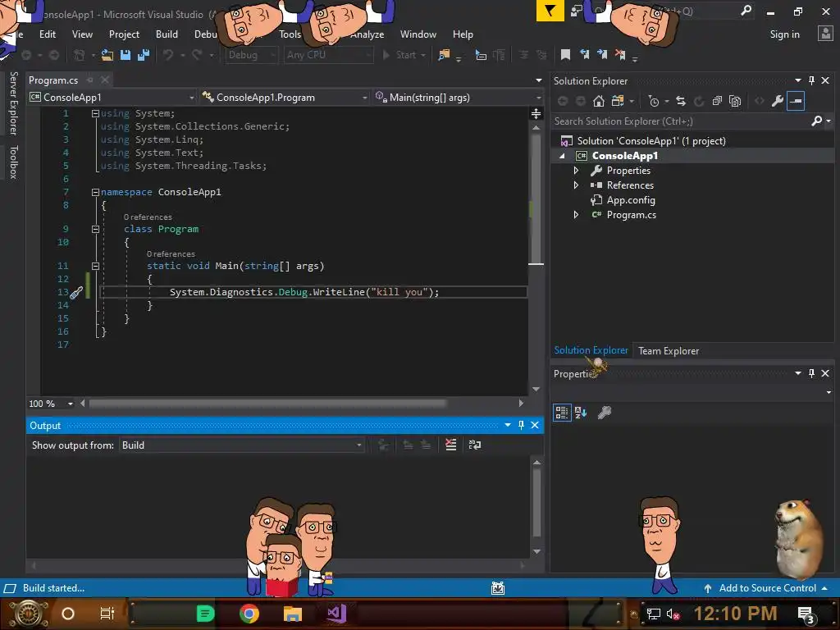Click the account picture icon beside Sign in
The width and height of the screenshot is (840, 630).
tap(825, 34)
